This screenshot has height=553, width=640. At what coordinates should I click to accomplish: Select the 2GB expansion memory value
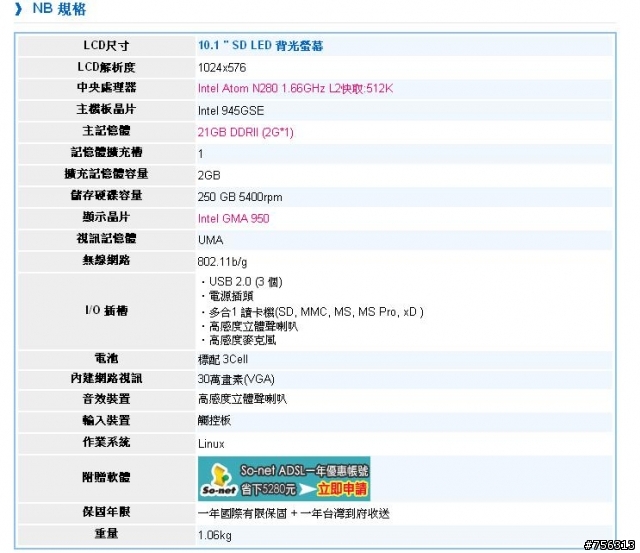pyautogui.click(x=209, y=175)
